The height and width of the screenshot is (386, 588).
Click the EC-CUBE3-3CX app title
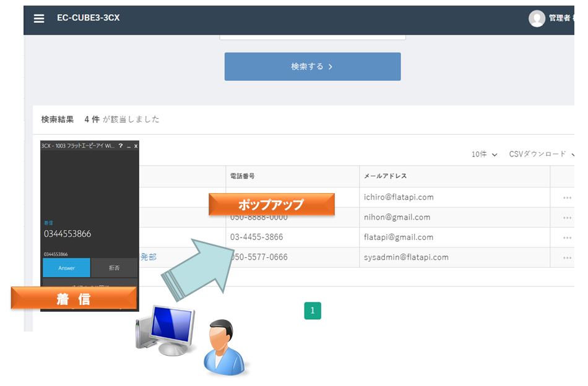[88, 18]
